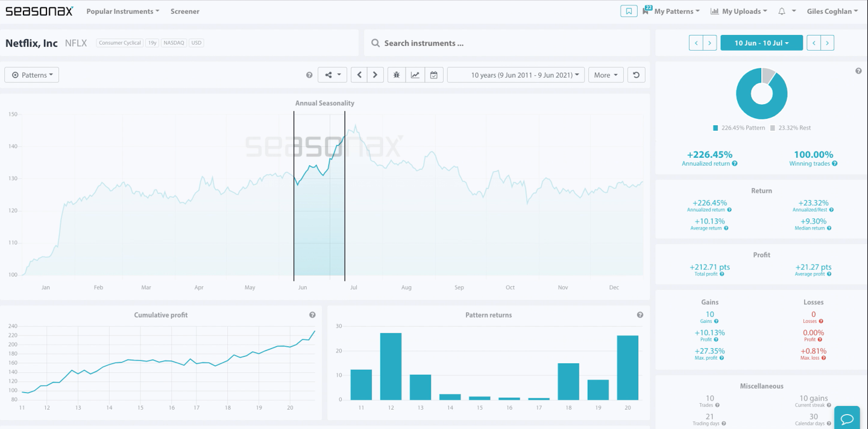Click the calendar check icon

tap(434, 75)
